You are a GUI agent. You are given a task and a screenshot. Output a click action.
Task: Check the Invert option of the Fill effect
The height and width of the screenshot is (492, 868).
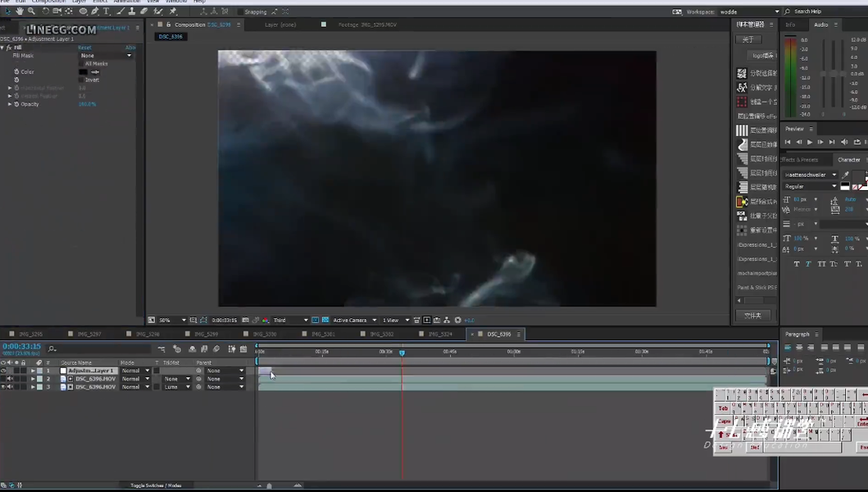pyautogui.click(x=81, y=80)
